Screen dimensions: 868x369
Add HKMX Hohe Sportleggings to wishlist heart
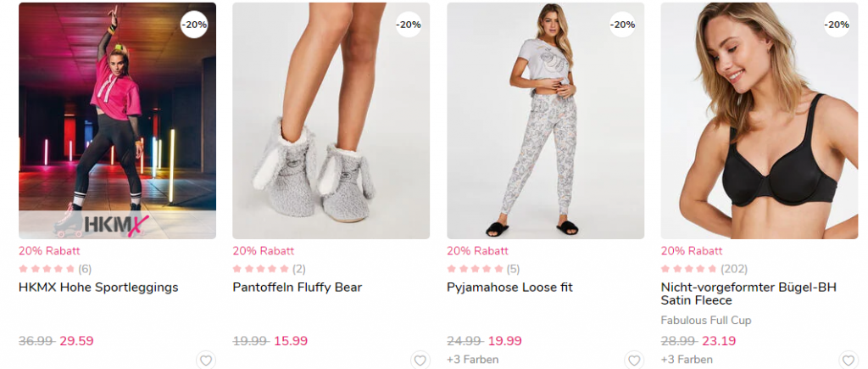click(x=205, y=361)
